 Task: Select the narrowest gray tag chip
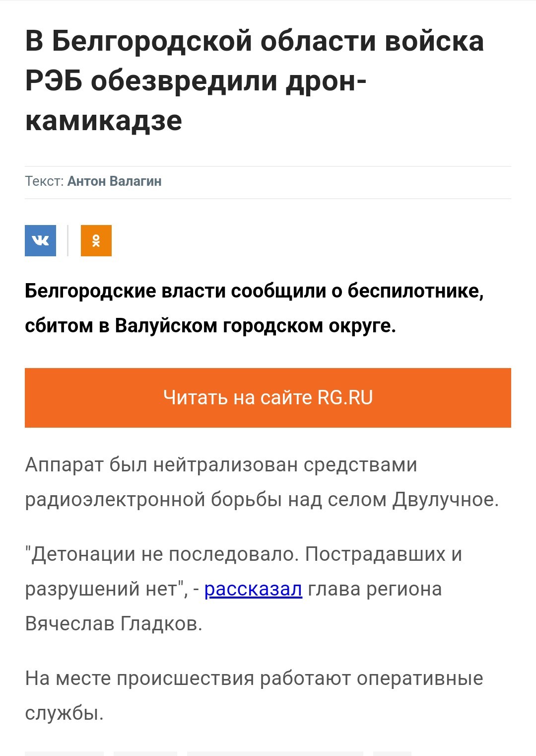point(392,754)
